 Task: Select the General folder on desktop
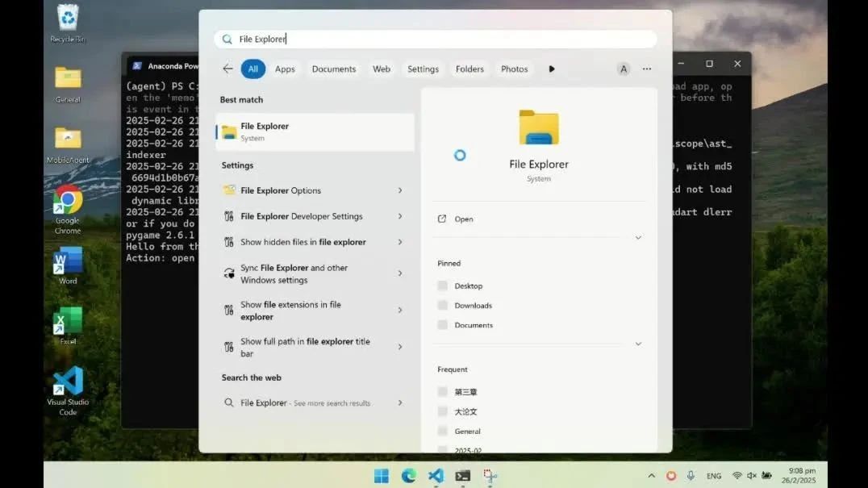68,84
